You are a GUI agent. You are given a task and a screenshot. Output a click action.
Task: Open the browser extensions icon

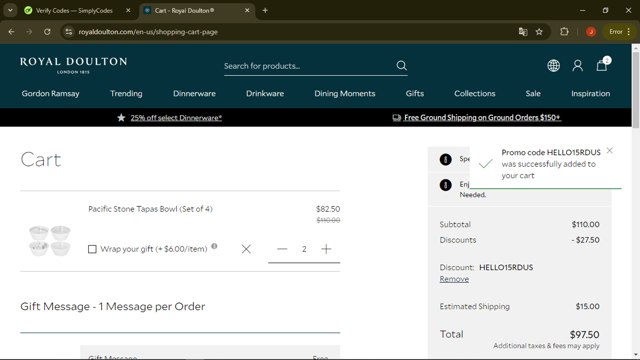click(x=564, y=31)
